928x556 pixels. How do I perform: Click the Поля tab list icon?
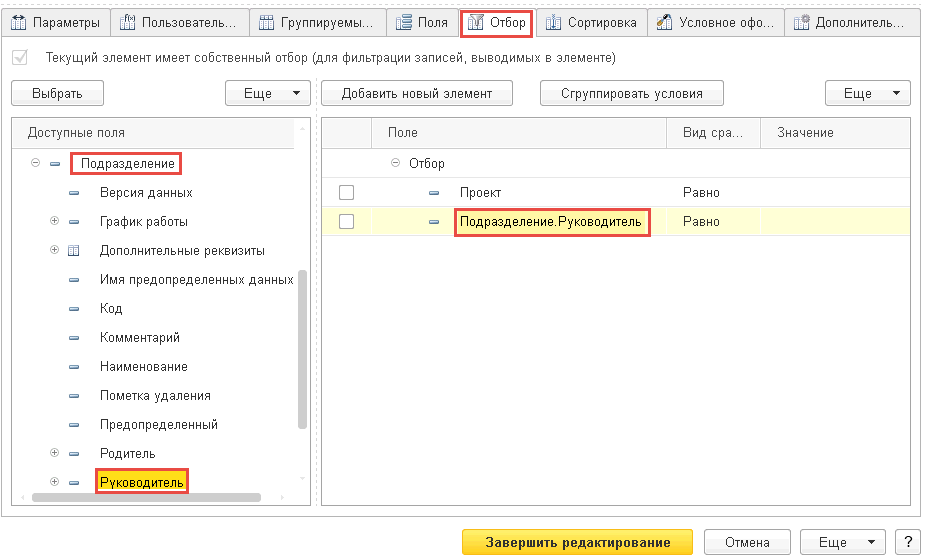404,23
